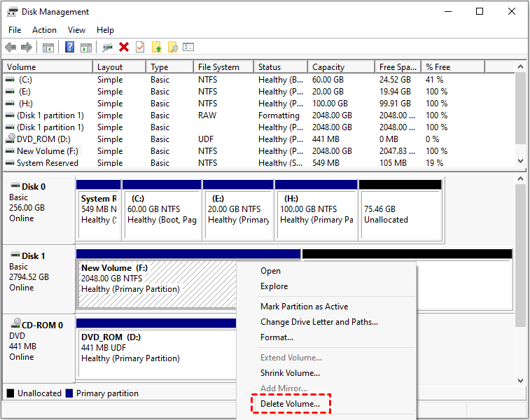This screenshot has height=420, width=530.
Task: Click the Forward arrow toolbar icon
Action: (x=27, y=47)
